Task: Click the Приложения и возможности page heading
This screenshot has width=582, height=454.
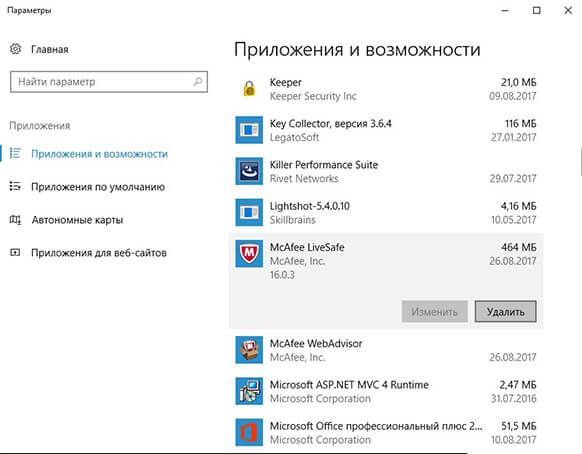Action: click(x=357, y=50)
